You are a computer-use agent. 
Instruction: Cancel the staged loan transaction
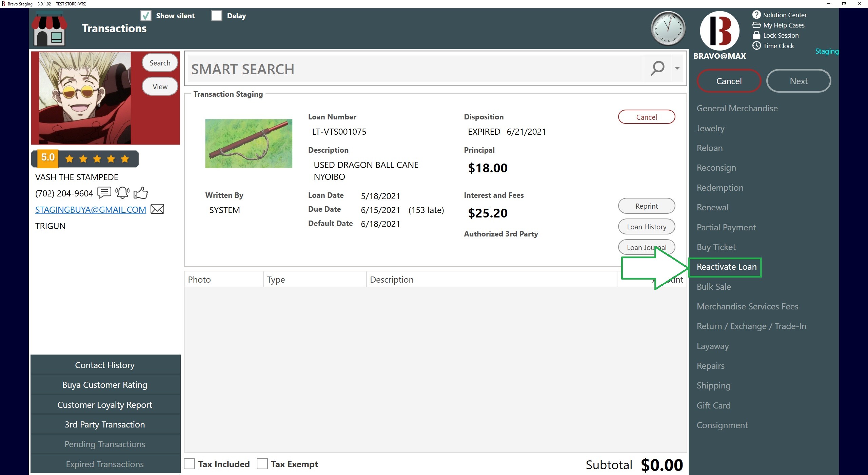point(646,117)
